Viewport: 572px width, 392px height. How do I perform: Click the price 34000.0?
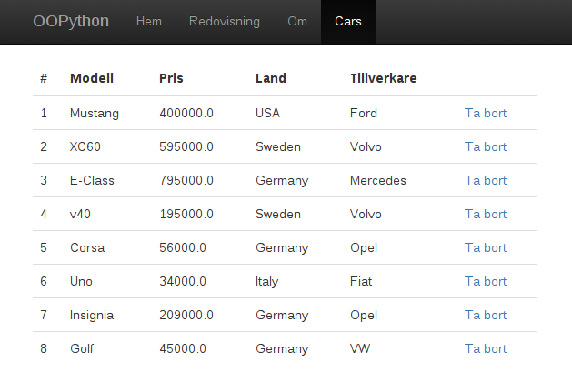coord(183,281)
